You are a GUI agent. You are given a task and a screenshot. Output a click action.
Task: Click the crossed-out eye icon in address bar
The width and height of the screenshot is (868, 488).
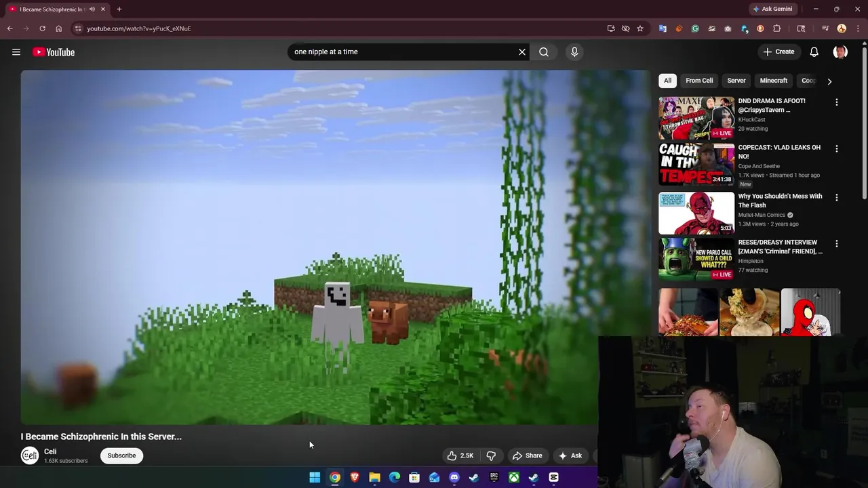pos(625,28)
